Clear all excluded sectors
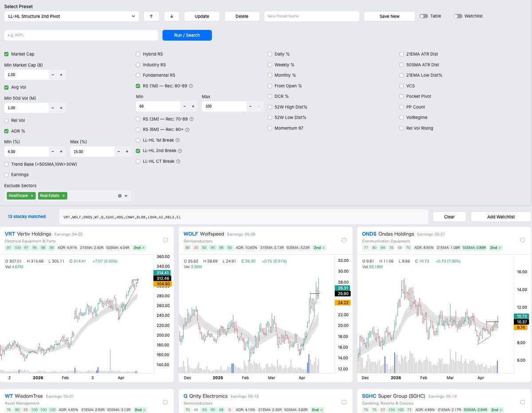Viewport: 532px width, 413px height. (x=120, y=196)
